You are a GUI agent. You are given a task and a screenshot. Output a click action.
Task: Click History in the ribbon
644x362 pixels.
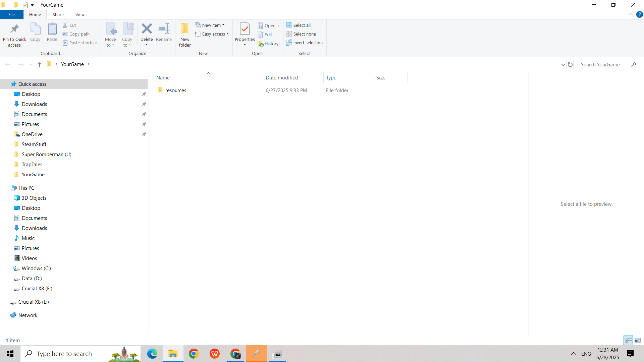pos(268,44)
